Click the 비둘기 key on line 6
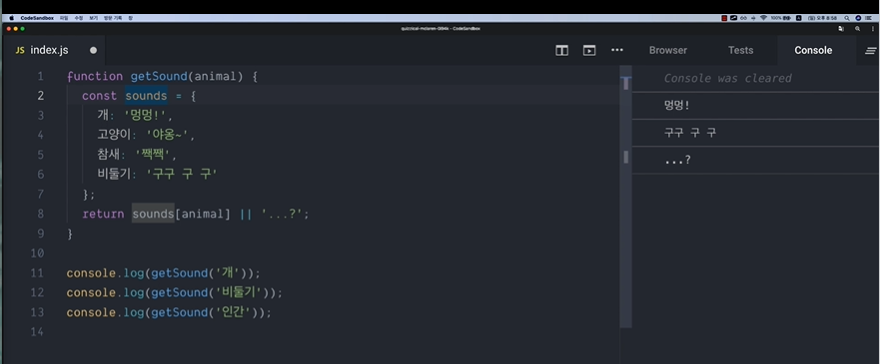 point(115,175)
